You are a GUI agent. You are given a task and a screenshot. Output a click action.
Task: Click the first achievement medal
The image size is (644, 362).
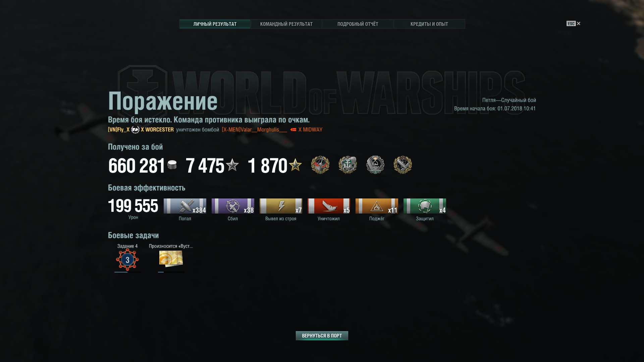point(320,165)
